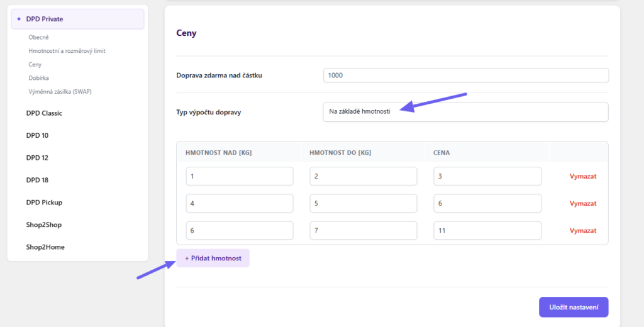Open the DPD Private shipping section

point(77,19)
